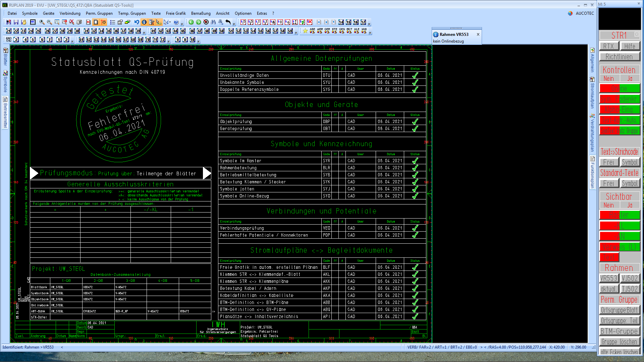Click the numbered button 21
644x362 pixels.
click(x=9, y=31)
